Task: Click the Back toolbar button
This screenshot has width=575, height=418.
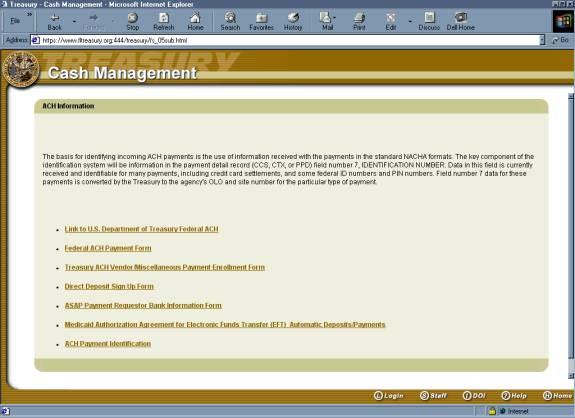Action: click(x=54, y=22)
